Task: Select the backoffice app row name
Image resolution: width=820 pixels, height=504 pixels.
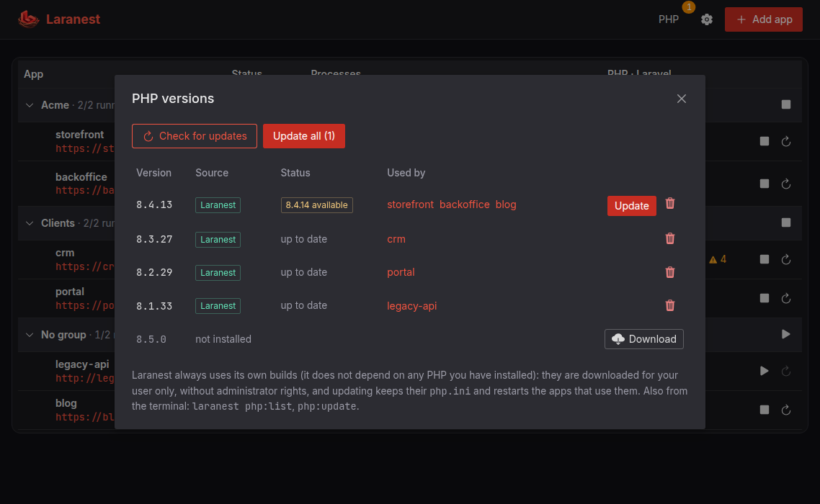Action: [81, 176]
